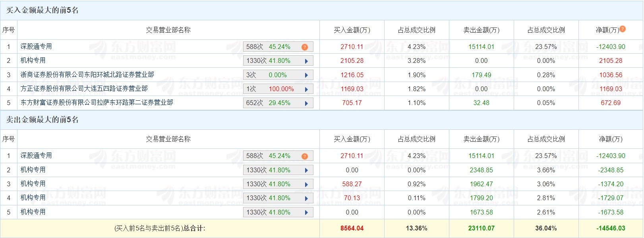Open 方正证券股份有限公司大连五四路证券营业部 link
644x238 pixels.
pos(84,89)
